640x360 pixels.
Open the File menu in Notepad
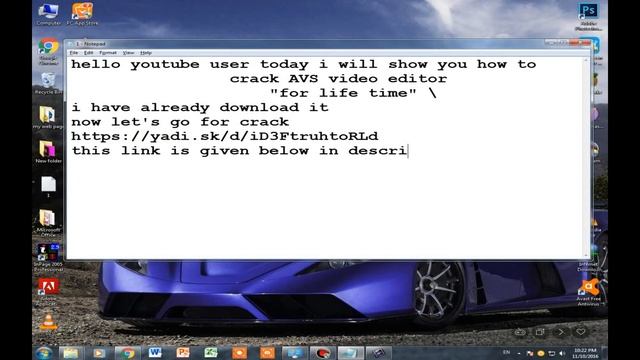(x=73, y=53)
